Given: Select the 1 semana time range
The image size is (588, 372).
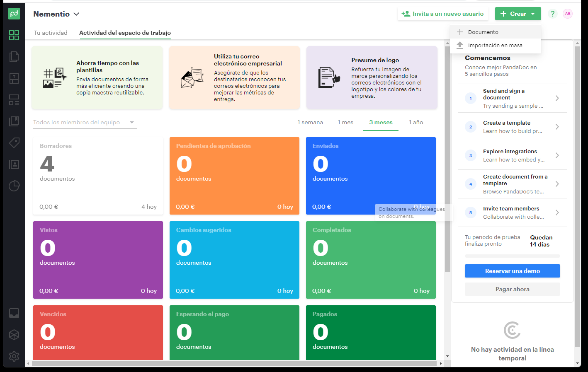Looking at the screenshot, I should pos(310,122).
